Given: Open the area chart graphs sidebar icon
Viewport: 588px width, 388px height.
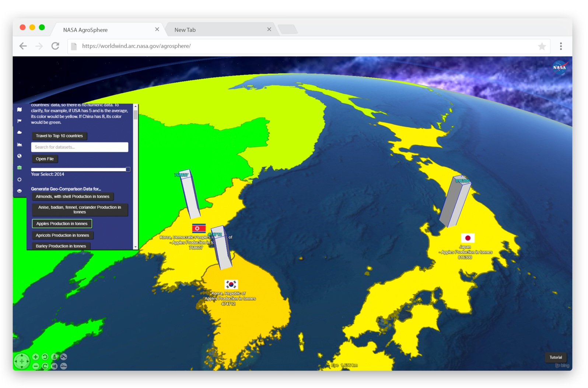Looking at the screenshot, I should [x=20, y=144].
